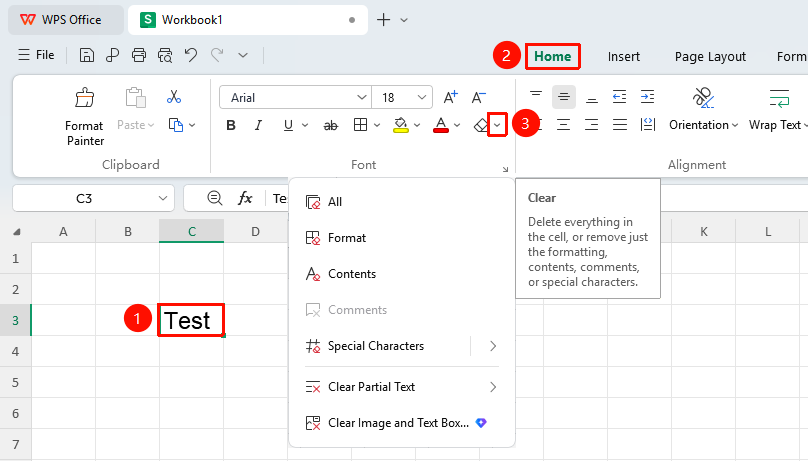This screenshot has width=808, height=461.
Task: Click the fill color highlight swatch
Action: tap(400, 125)
